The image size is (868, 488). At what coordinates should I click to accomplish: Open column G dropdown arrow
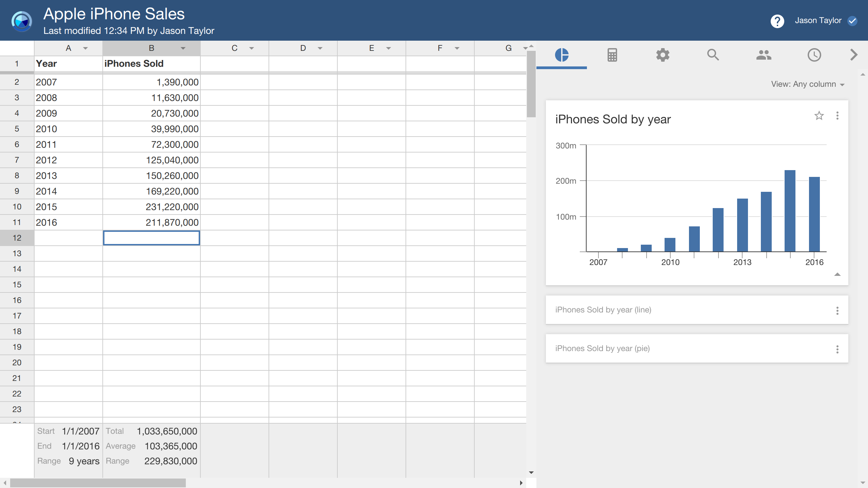(x=525, y=48)
